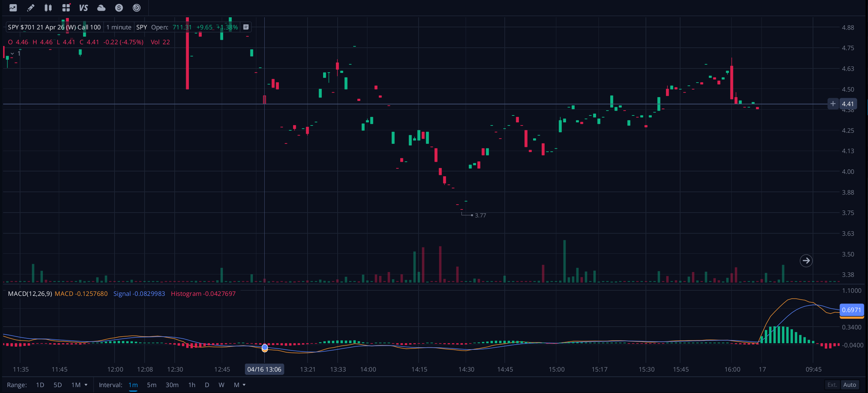Set range to 1D
The height and width of the screenshot is (393, 868).
[x=40, y=385]
